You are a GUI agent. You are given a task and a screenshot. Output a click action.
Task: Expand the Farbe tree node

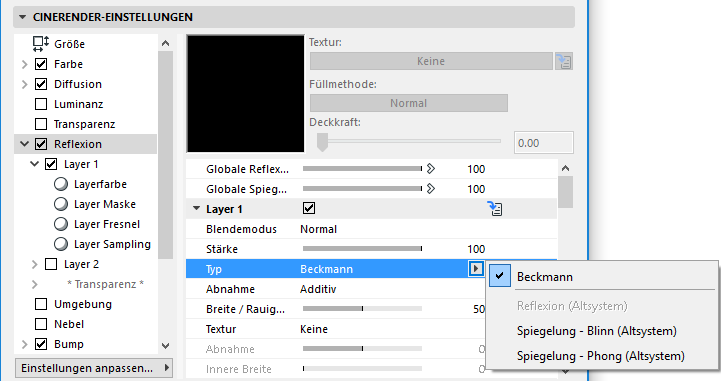(x=25, y=64)
